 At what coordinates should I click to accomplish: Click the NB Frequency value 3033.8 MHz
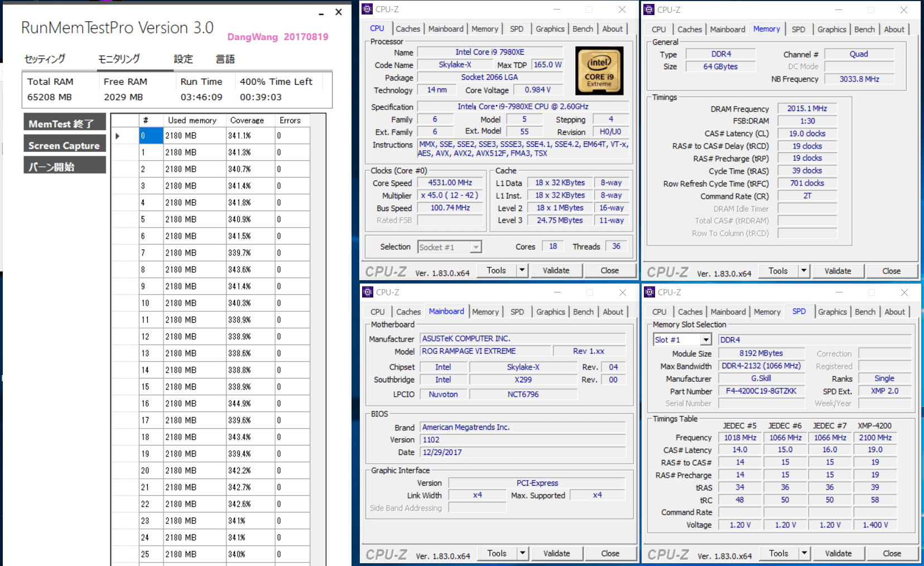point(859,79)
